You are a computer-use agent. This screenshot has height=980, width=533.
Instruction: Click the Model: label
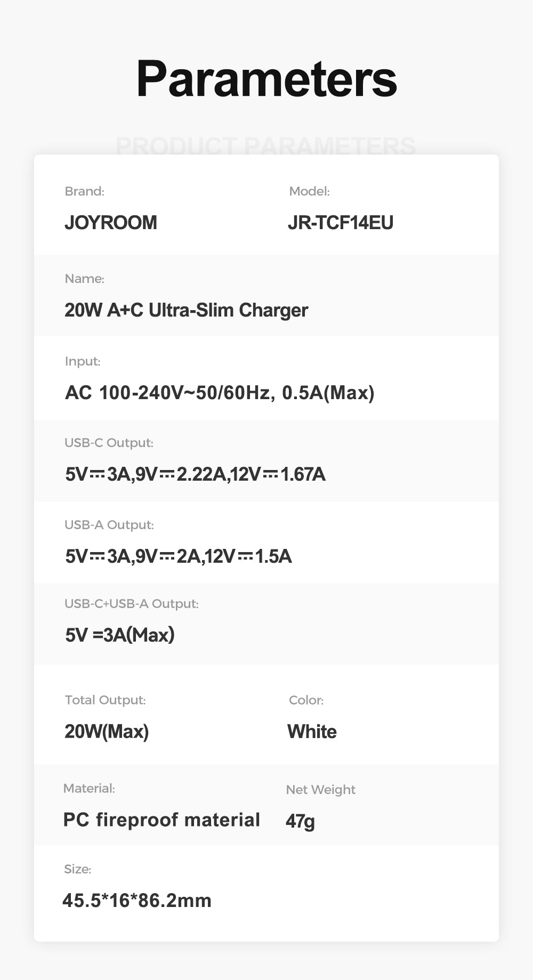309,191
